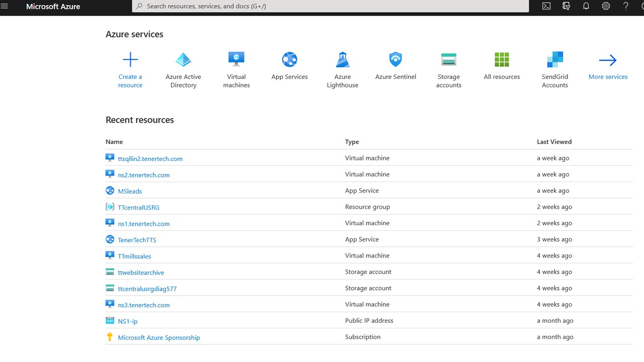The width and height of the screenshot is (644, 362).
Task: Click '3 weeks ago' last viewed cell
Action: pos(554,239)
